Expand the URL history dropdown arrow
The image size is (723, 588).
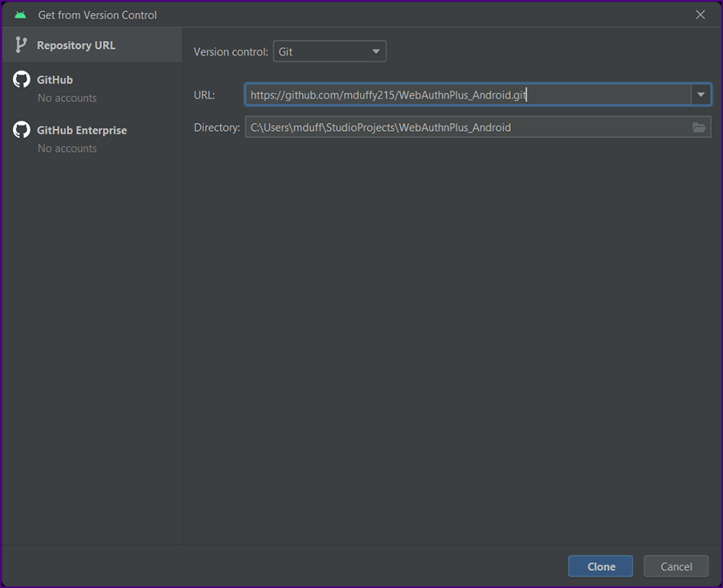click(701, 95)
